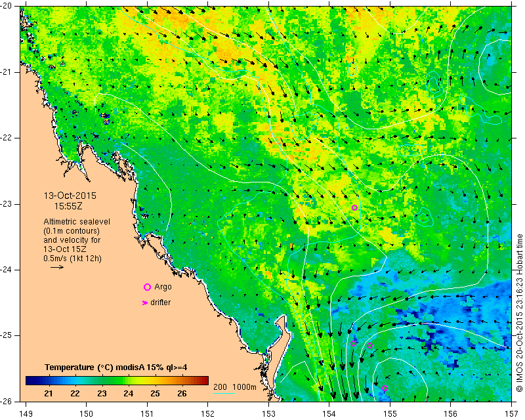525x420 pixels.
Task: Click the '13-Oct 15Z' text line
Action: pos(64,249)
